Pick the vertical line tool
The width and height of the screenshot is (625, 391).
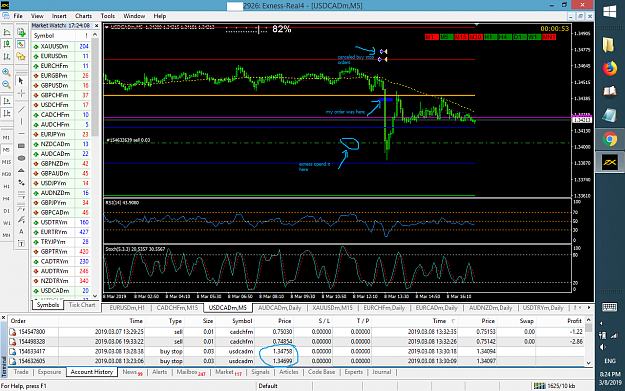point(21,122)
